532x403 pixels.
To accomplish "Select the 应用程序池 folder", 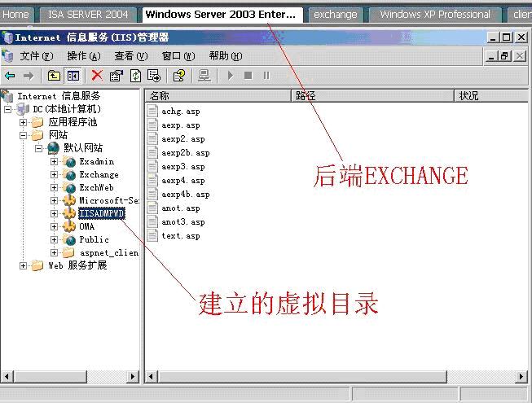I will point(73,122).
